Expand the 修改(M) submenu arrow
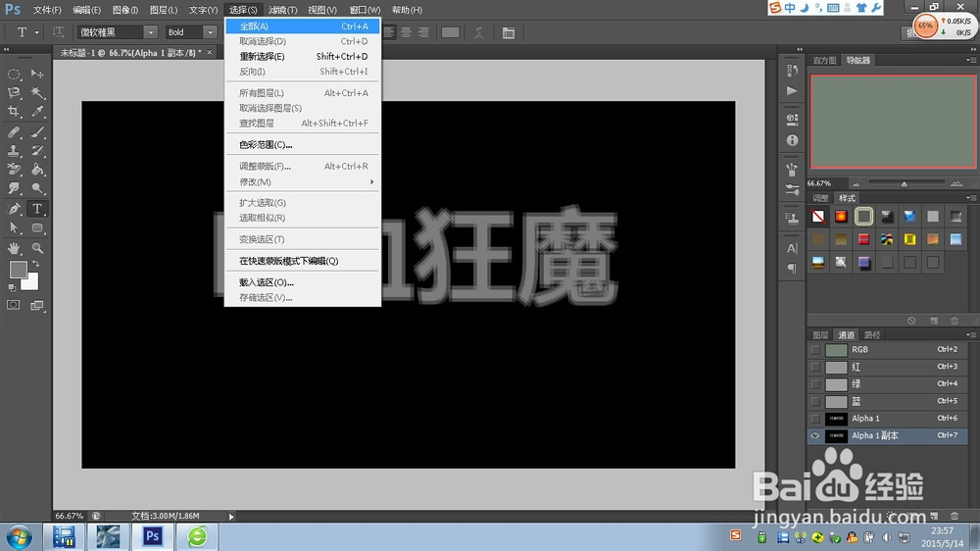The height and width of the screenshot is (551, 980). click(371, 182)
